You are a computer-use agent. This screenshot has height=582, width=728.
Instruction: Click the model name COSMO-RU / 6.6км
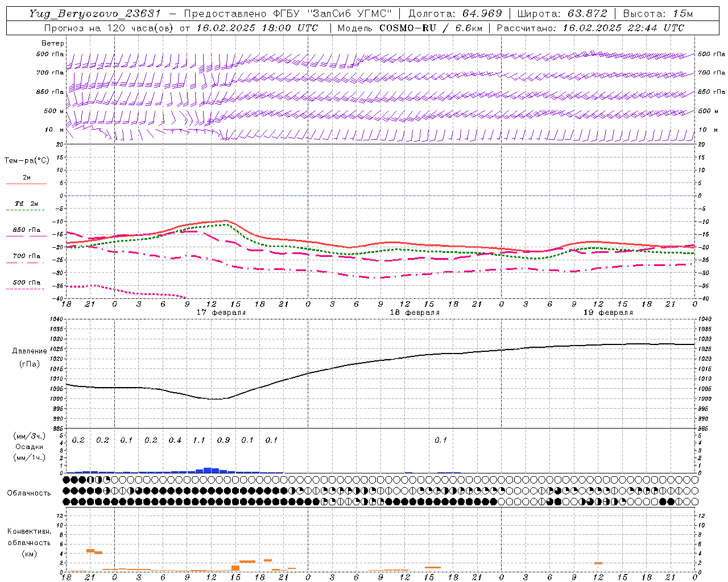[x=431, y=28]
